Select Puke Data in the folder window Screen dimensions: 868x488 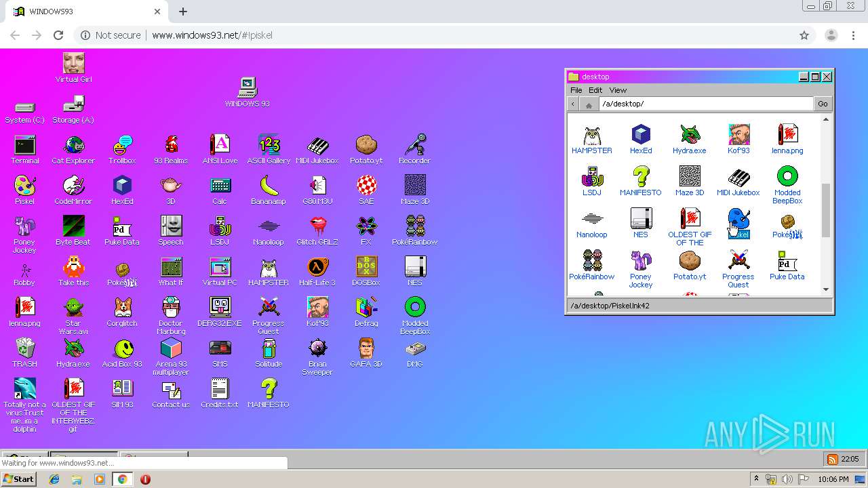[x=787, y=266]
